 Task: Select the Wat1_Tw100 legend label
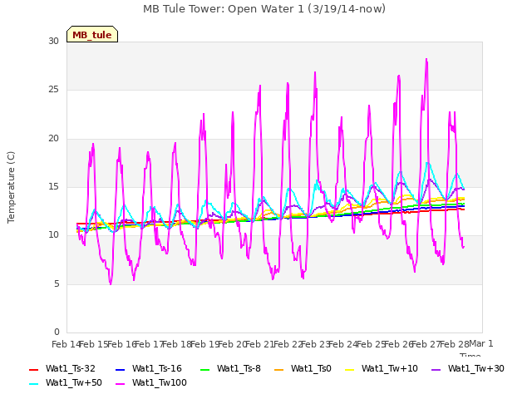coord(160,383)
